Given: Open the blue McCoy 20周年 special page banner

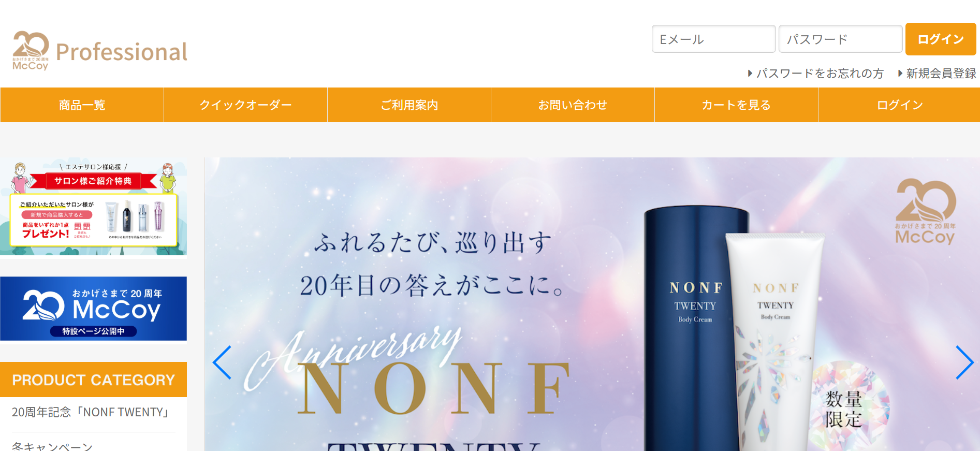Looking at the screenshot, I should click(x=93, y=309).
